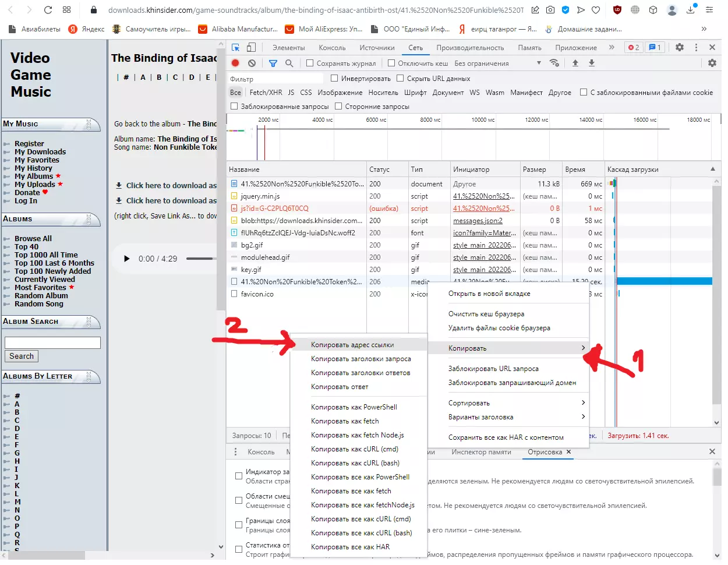Click the browser back arrow
The image size is (728, 565).
10,10
